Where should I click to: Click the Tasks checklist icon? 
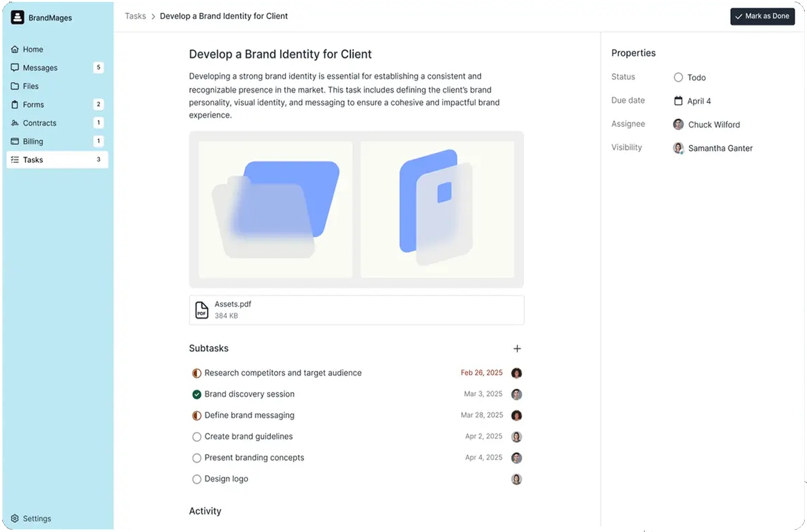coord(15,160)
